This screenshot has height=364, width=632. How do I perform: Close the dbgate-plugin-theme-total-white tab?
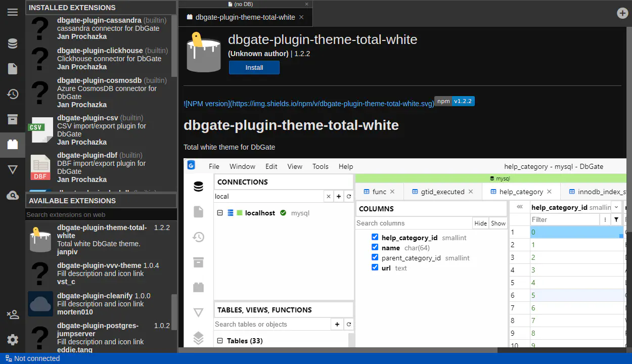(301, 17)
